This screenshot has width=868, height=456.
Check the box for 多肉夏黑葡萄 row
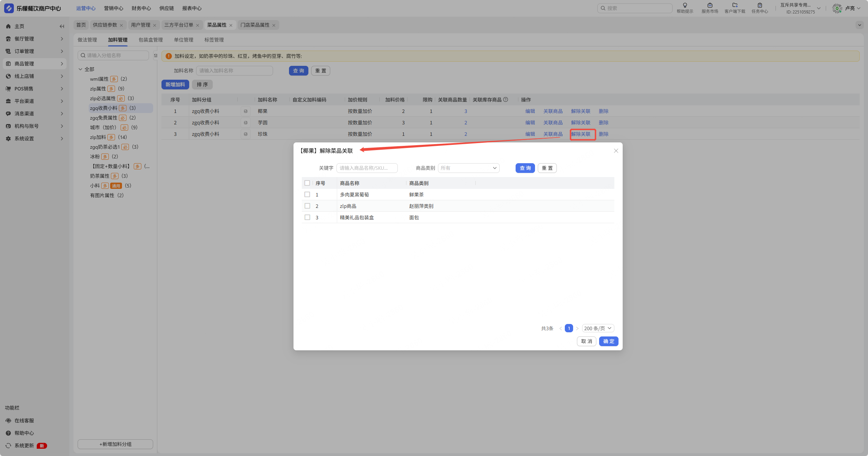click(x=307, y=194)
